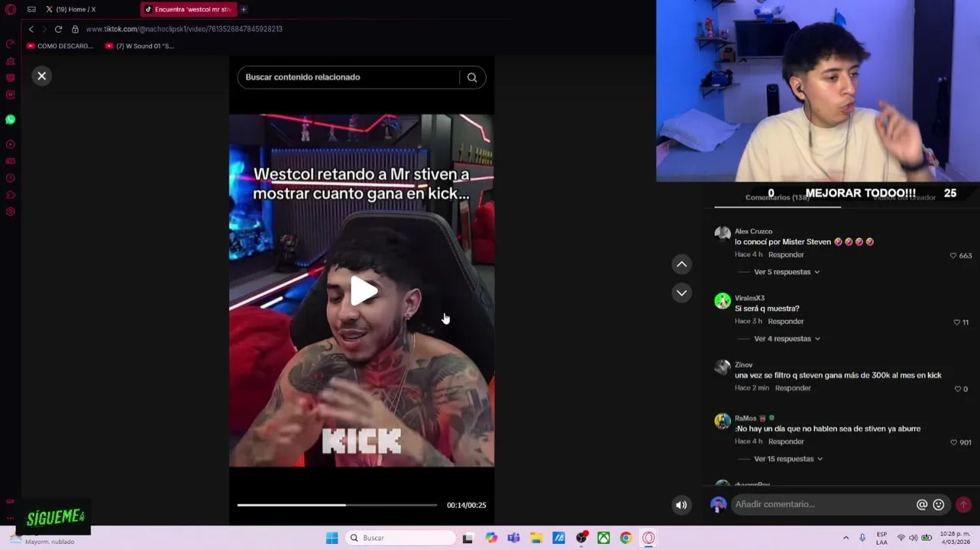Launch Copilot from the taskbar

[491, 538]
